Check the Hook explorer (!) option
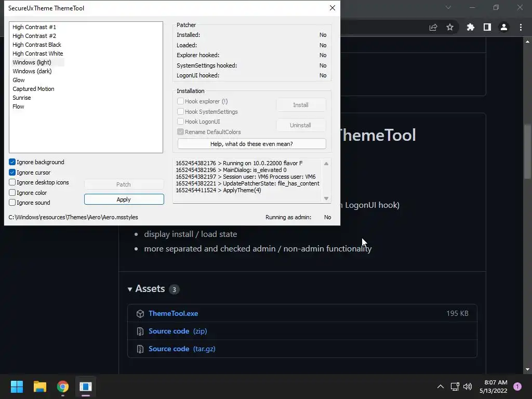 pos(180,101)
